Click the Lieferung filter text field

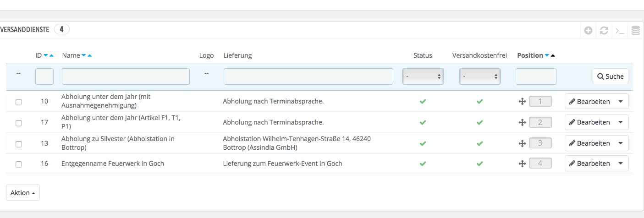pos(308,76)
